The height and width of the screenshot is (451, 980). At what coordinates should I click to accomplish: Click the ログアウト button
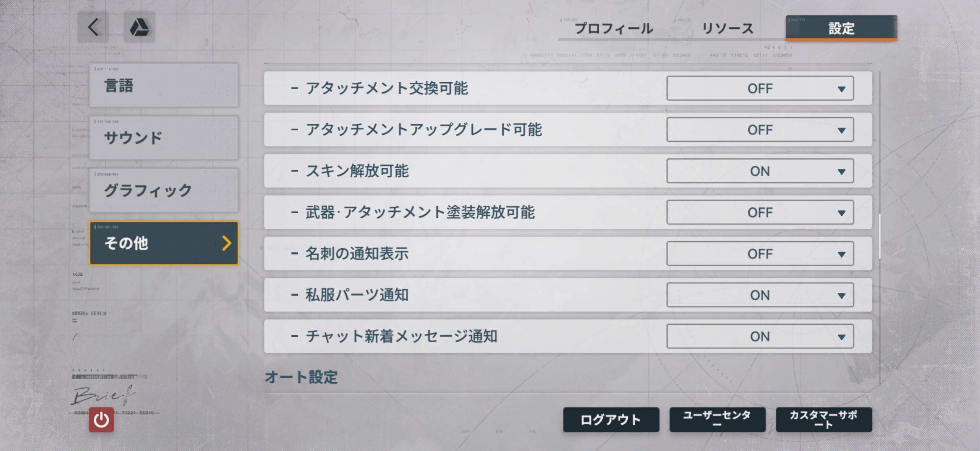611,420
